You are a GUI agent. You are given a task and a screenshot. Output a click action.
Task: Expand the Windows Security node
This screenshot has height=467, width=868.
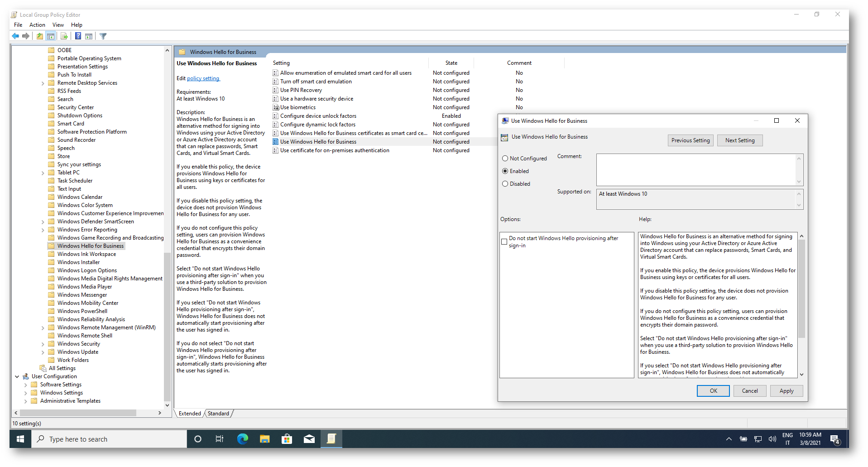(x=43, y=344)
